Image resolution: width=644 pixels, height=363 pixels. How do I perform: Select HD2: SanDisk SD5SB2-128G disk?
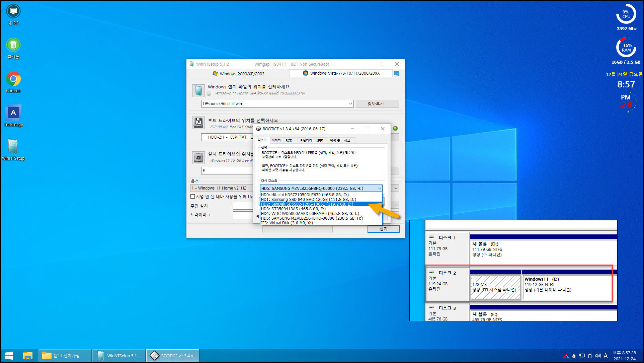(x=321, y=204)
